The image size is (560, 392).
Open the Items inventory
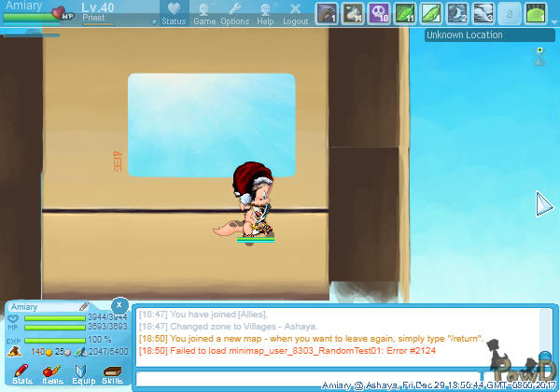(x=52, y=373)
